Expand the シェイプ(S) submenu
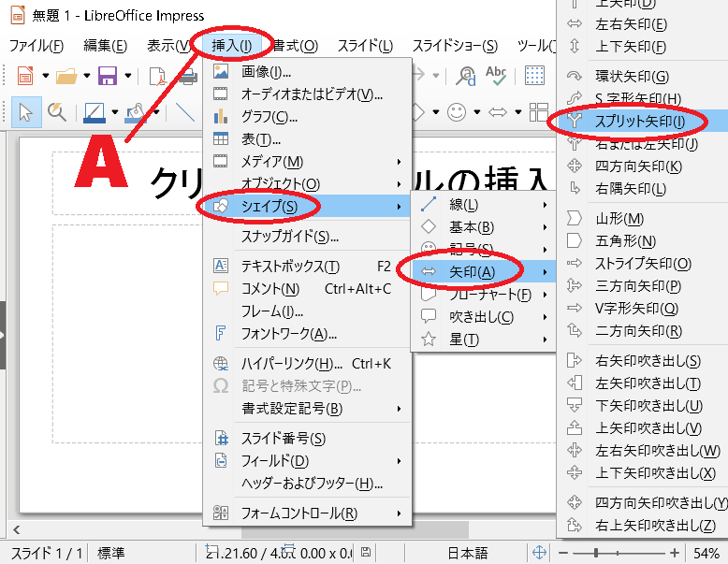728x564 pixels. pyautogui.click(x=307, y=206)
